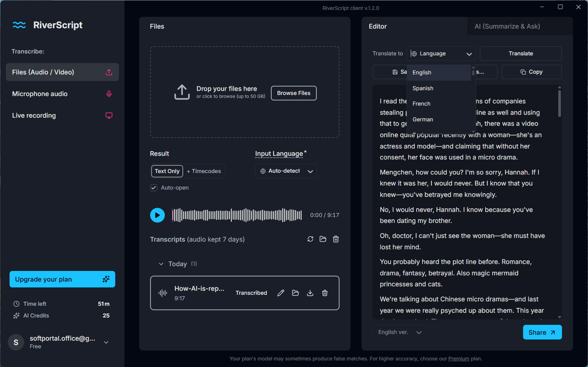Open the English ver. version dropdown
The width and height of the screenshot is (588, 367).
point(400,332)
